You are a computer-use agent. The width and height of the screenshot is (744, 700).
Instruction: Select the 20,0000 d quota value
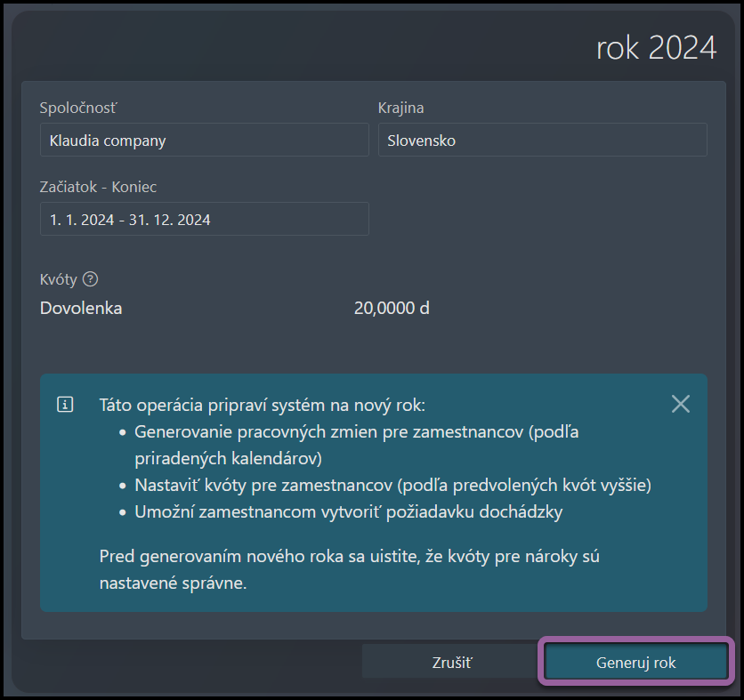point(392,309)
